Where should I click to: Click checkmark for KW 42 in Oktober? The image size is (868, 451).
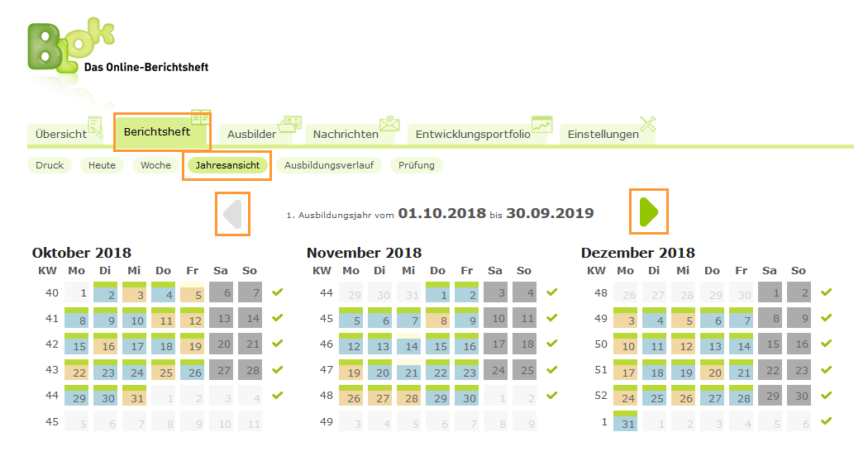pyautogui.click(x=277, y=343)
